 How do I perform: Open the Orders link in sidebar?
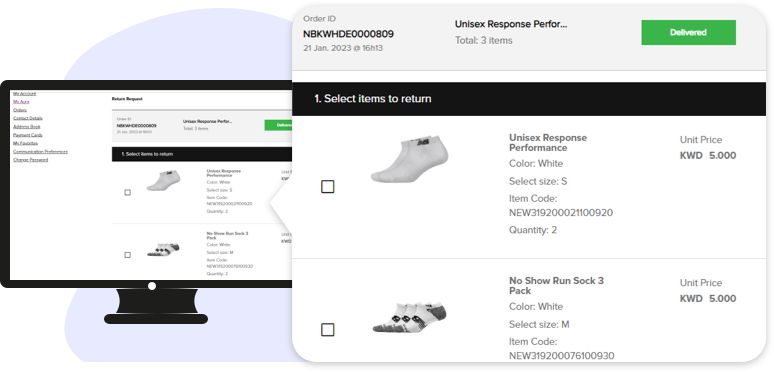pos(20,110)
